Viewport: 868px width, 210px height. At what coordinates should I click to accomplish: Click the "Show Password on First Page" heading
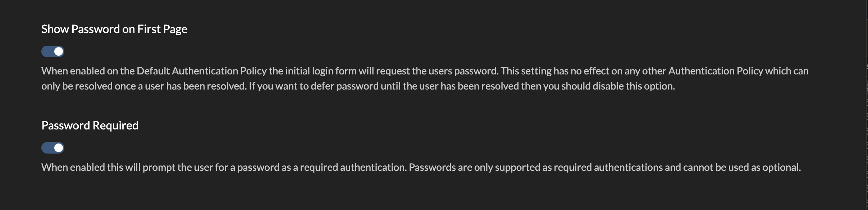(114, 29)
